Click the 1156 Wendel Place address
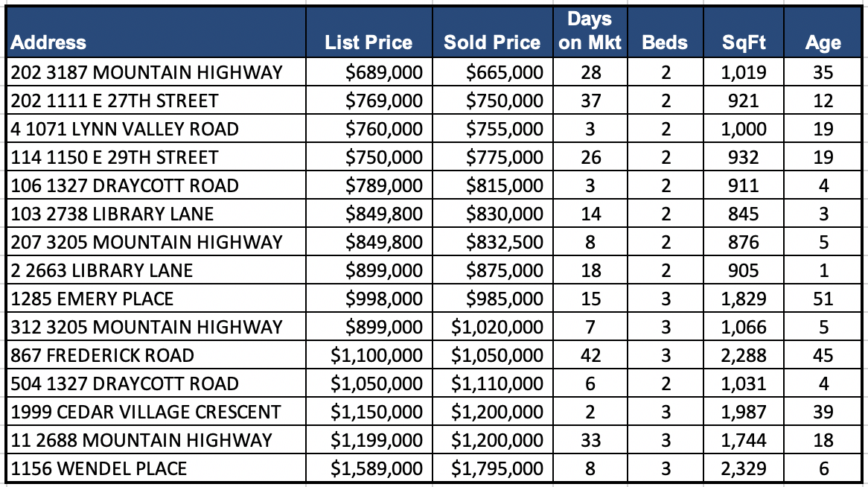The height and width of the screenshot is (487, 868). point(99,468)
